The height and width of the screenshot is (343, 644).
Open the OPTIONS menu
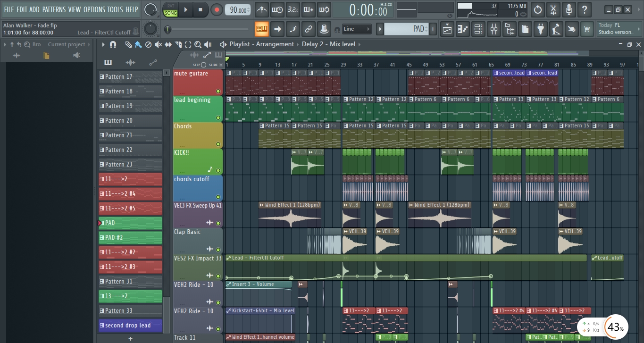point(94,9)
